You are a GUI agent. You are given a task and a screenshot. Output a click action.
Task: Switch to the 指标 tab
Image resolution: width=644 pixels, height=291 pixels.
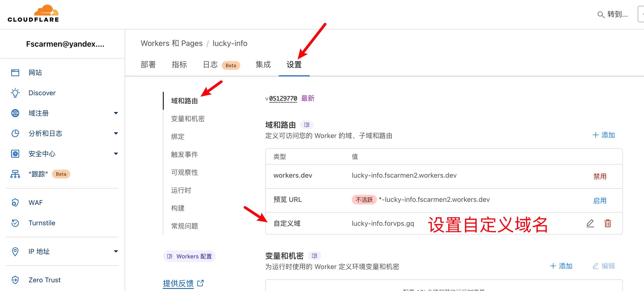click(179, 65)
